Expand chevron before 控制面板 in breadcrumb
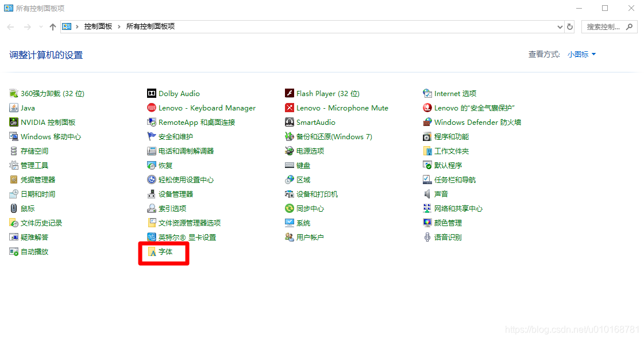This screenshot has width=644, height=340. click(x=77, y=26)
